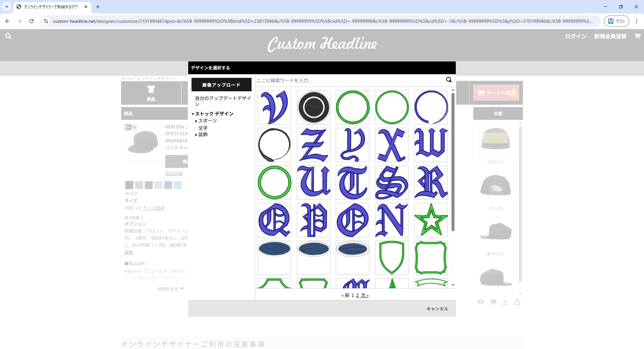644x349 pixels.
Task: Collapse the ストック デザイン tree section
Action: tap(193, 114)
